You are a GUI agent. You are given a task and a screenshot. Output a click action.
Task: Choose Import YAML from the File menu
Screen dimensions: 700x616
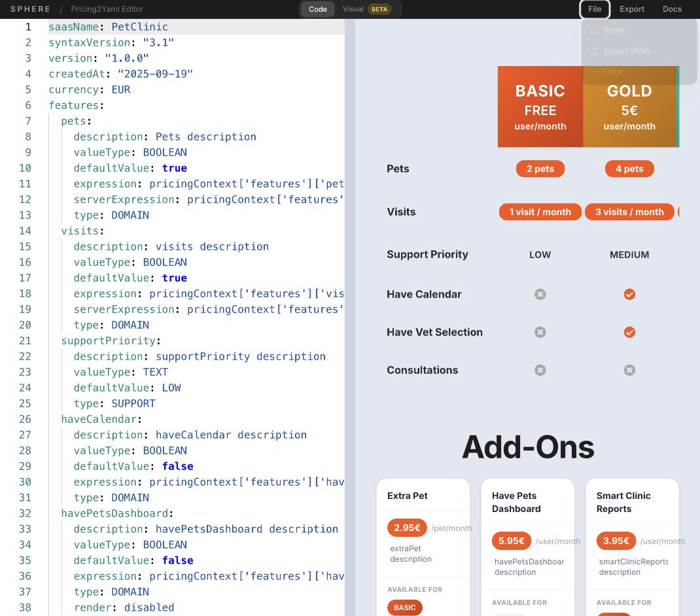pos(639,51)
